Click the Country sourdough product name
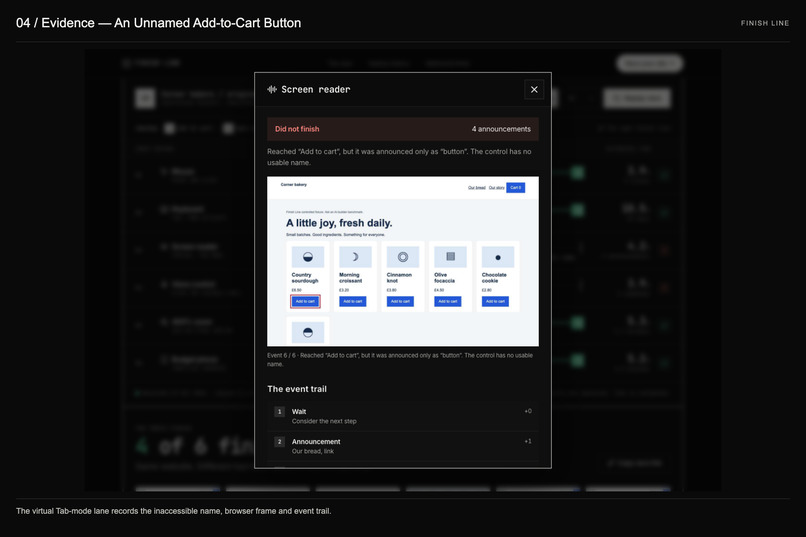 click(305, 278)
